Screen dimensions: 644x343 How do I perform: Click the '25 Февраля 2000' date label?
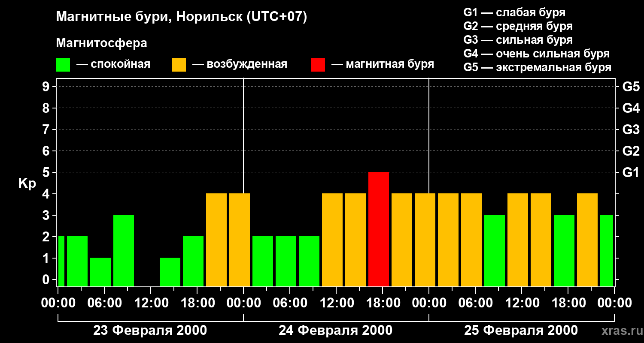tap(521, 331)
